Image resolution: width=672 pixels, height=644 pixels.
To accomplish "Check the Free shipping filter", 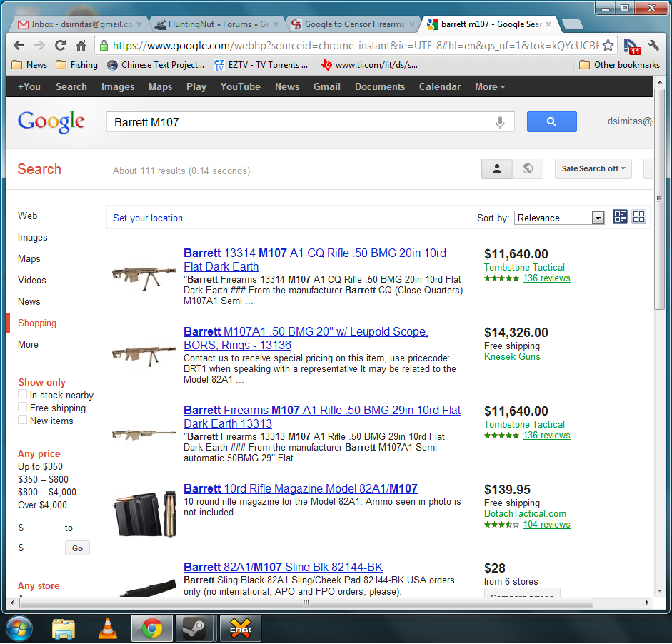I will click(x=23, y=408).
